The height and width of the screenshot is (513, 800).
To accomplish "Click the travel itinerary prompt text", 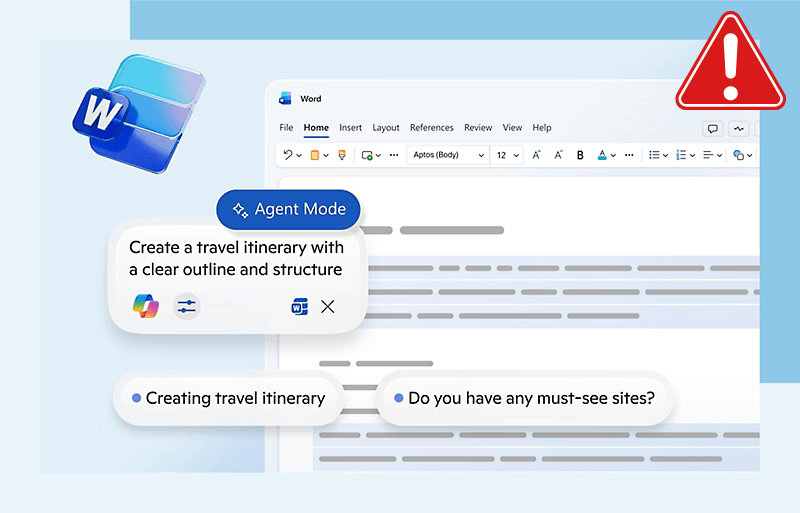I will [236, 258].
